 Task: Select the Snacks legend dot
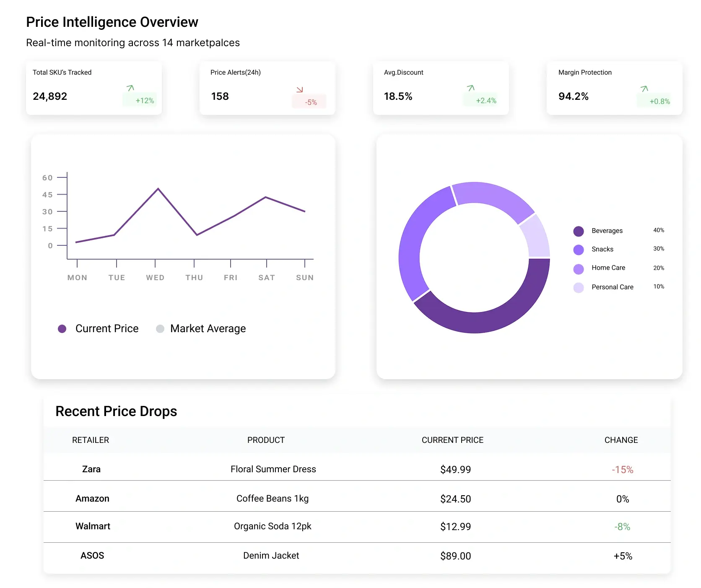[x=578, y=250]
